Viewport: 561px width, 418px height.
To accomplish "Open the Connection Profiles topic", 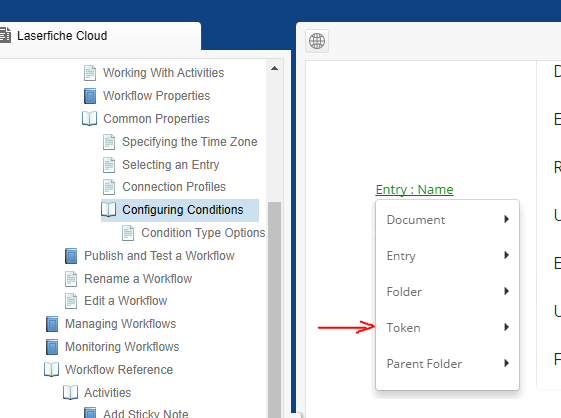I will [x=174, y=187].
